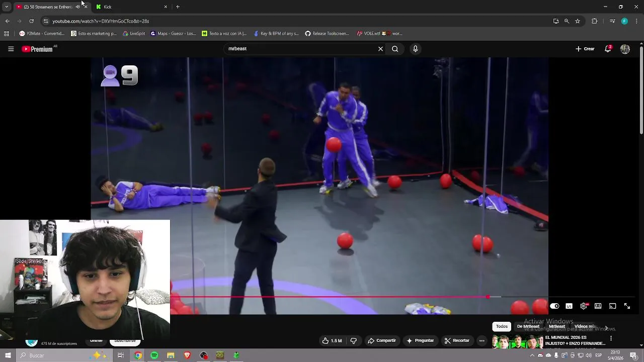This screenshot has height=362, width=644.
Task: Open Chrome extensions puzzle menu
Action: (x=595, y=21)
